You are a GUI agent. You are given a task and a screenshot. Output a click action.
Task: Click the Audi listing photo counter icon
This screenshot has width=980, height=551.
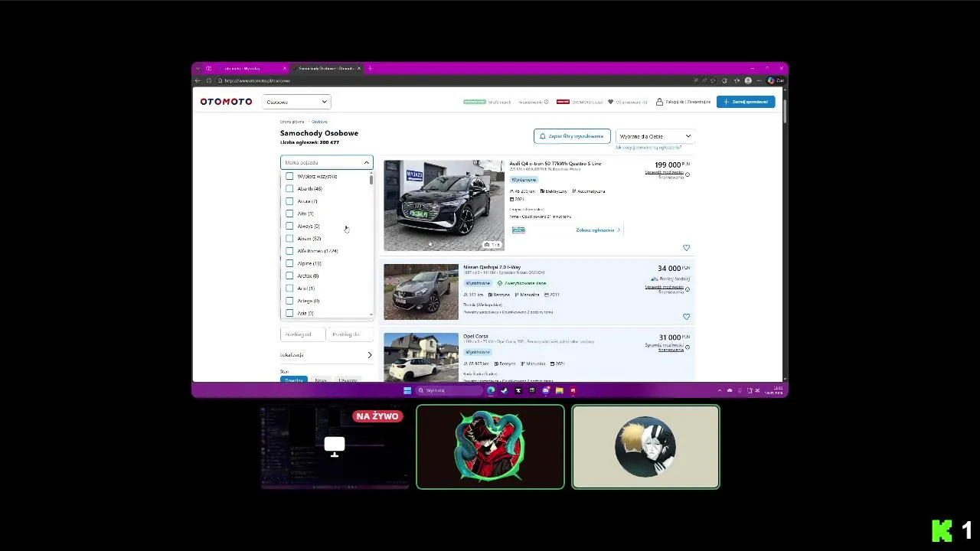[492, 245]
